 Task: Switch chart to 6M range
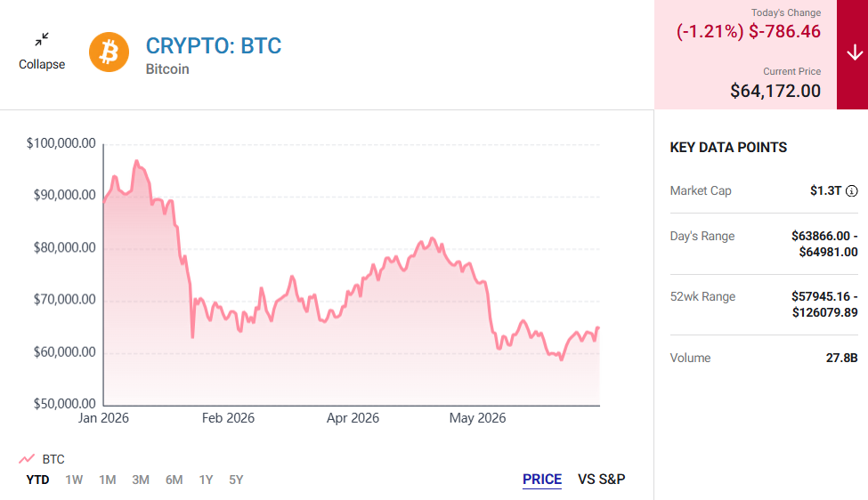click(174, 480)
